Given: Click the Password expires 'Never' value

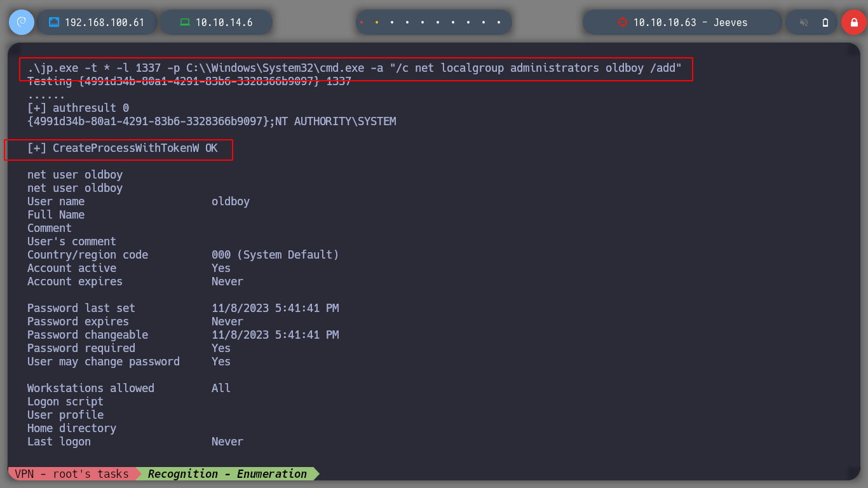Looking at the screenshot, I should 227,322.
